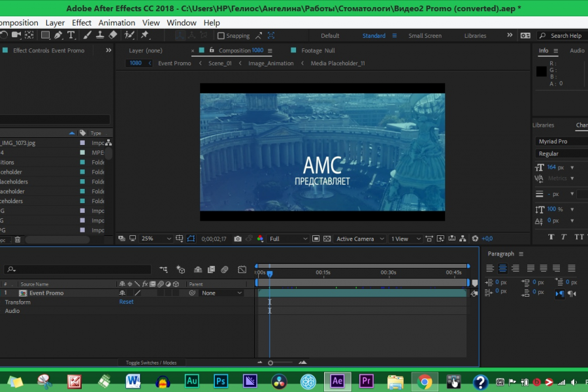The width and height of the screenshot is (588, 392).
Task: Switch to the Footage Null tab
Action: click(x=317, y=50)
